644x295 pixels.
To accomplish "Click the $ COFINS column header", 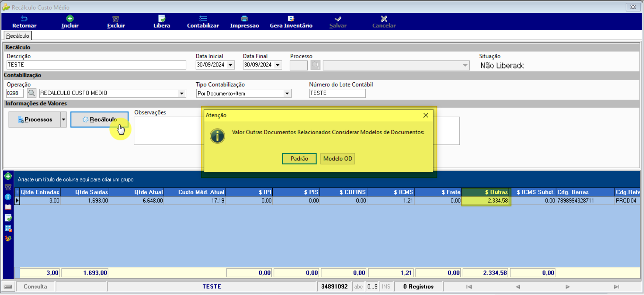I will (343, 192).
